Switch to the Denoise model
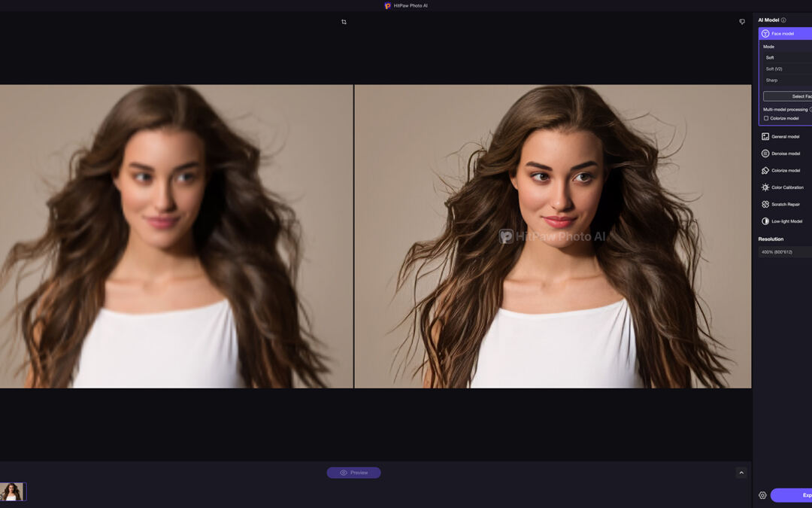This screenshot has width=812, height=508. pos(785,154)
